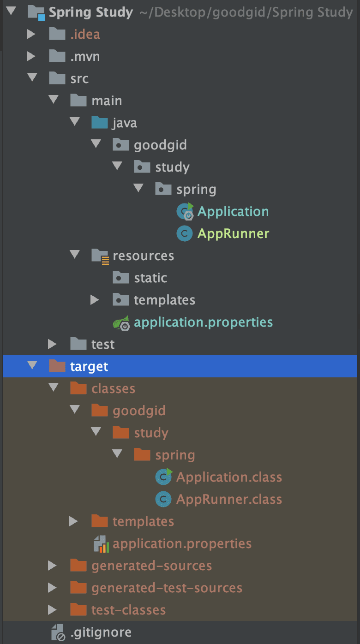This screenshot has height=644, width=360.
Task: Click the Java class icon next to AppRunner
Action: 184,233
